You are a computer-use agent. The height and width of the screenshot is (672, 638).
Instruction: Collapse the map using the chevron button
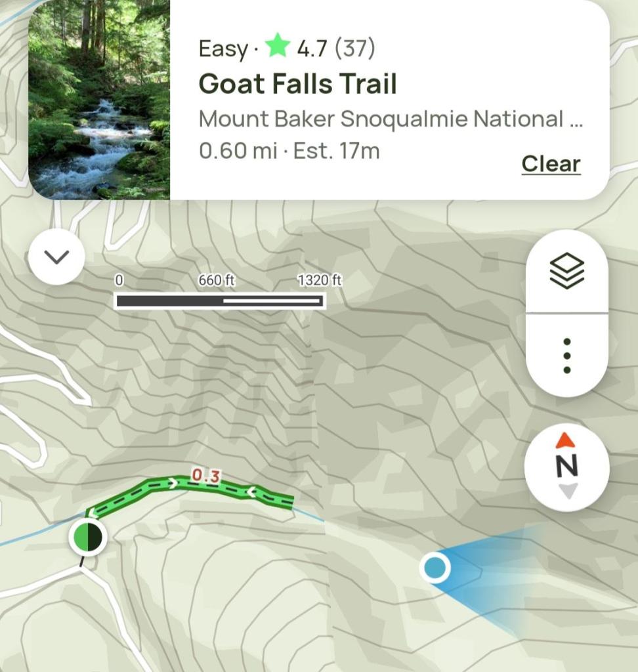coord(56,257)
